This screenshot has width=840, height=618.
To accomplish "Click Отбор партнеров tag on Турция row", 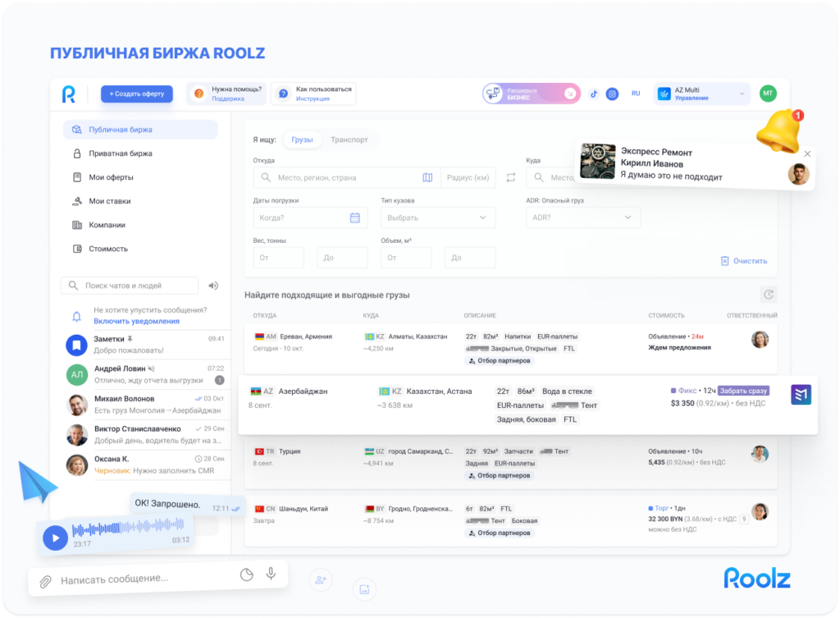I will 500,475.
